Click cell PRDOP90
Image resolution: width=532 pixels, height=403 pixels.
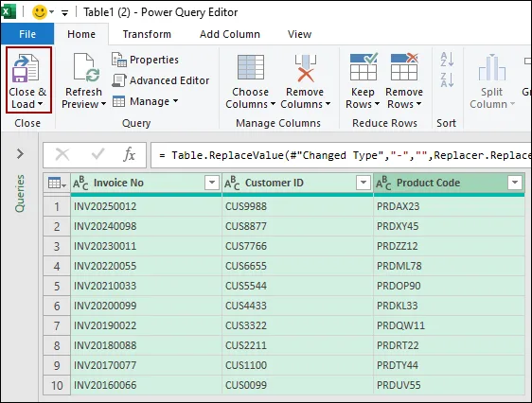[449, 286]
